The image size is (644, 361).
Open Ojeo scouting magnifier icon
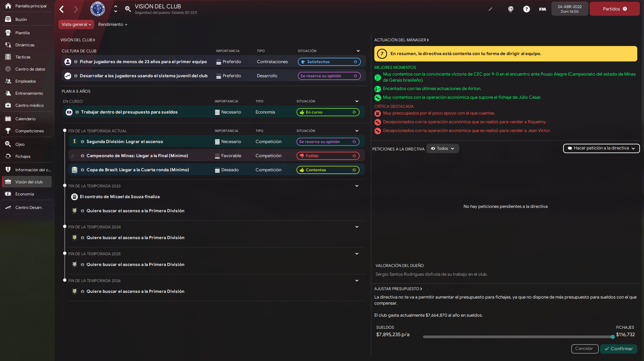pyautogui.click(x=8, y=144)
